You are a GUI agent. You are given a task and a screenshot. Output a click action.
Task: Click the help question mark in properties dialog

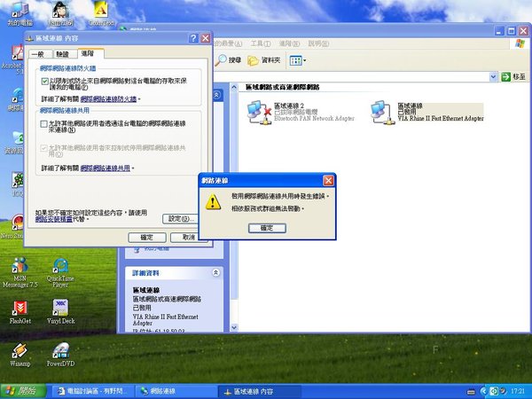coord(193,38)
